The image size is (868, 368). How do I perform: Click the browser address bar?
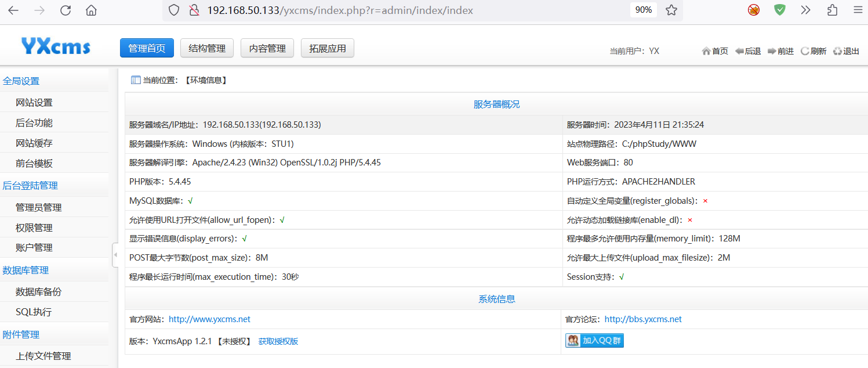click(406, 10)
